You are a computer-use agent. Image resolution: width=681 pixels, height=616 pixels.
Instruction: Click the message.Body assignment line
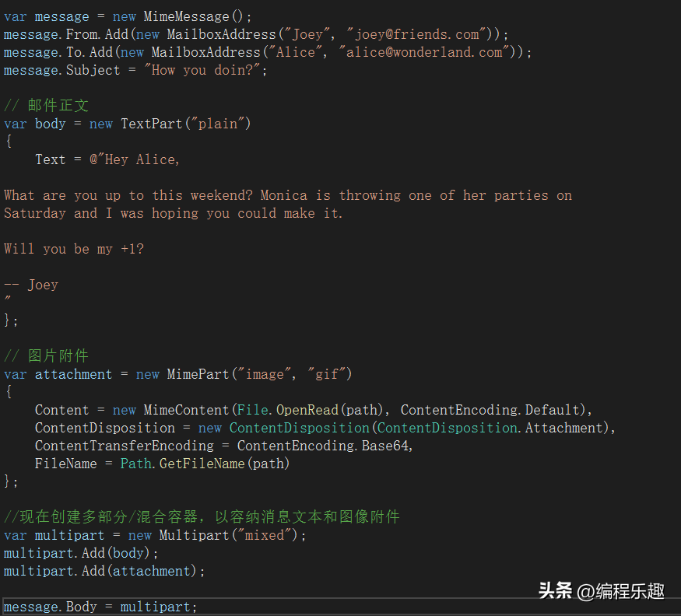pos(100,607)
